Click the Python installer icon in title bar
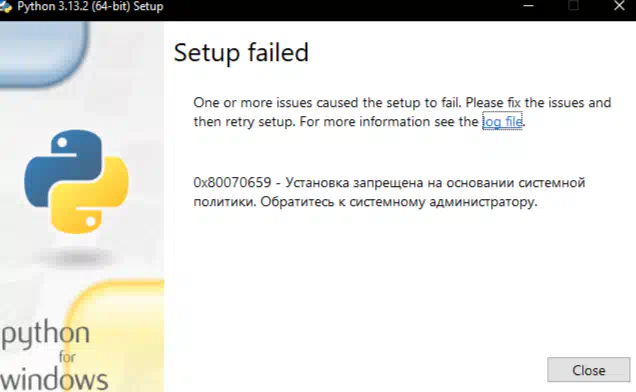This screenshot has height=392, width=636. click(6, 6)
